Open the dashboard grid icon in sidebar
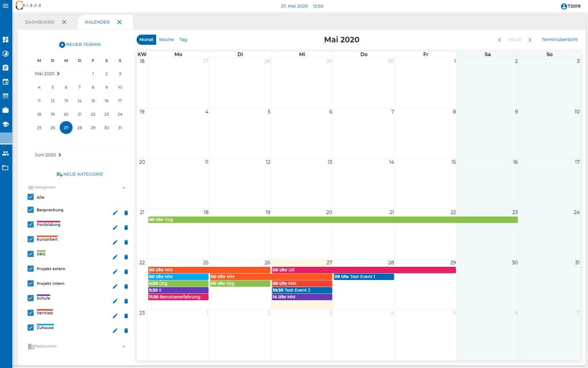The width and height of the screenshot is (588, 368). coord(6,40)
